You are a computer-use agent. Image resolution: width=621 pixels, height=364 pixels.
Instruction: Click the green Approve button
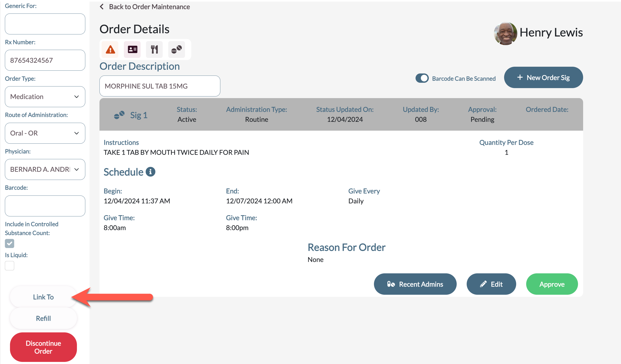(x=552, y=284)
